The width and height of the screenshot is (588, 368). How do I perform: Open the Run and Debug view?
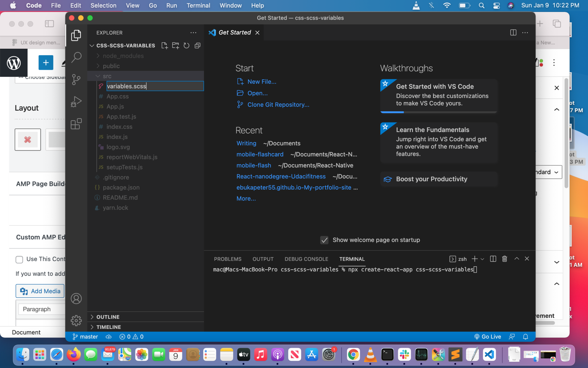click(x=76, y=101)
